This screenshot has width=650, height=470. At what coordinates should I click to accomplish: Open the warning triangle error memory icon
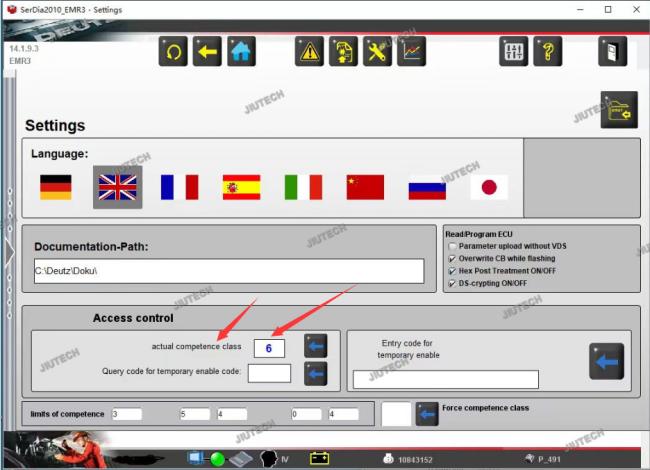pos(309,51)
